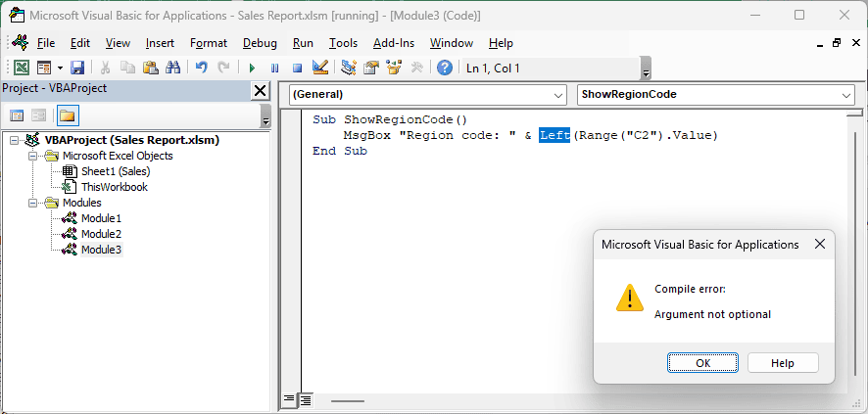This screenshot has width=868, height=414.
Task: Click the VBA icon left of File menu
Action: click(x=21, y=42)
